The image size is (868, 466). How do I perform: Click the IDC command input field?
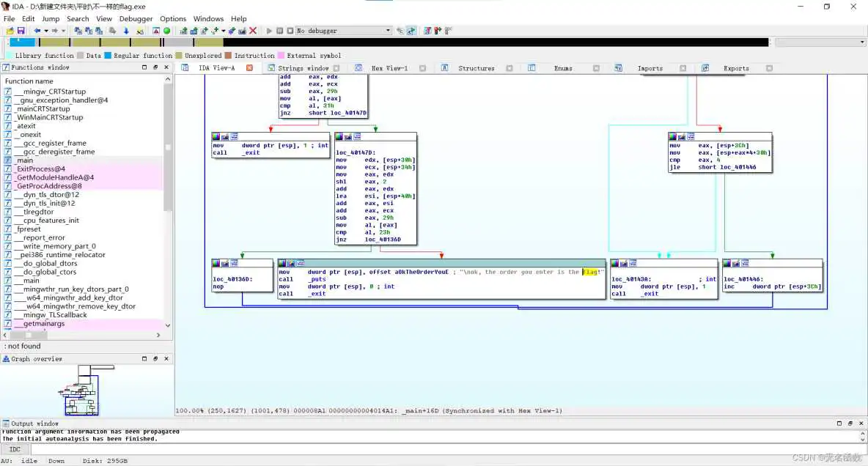440,449
